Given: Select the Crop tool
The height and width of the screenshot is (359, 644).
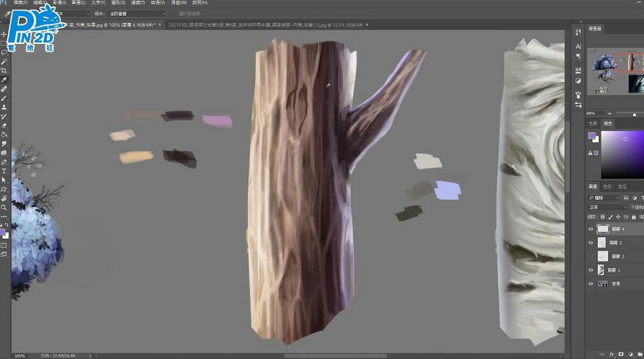Looking at the screenshot, I should click(x=4, y=71).
